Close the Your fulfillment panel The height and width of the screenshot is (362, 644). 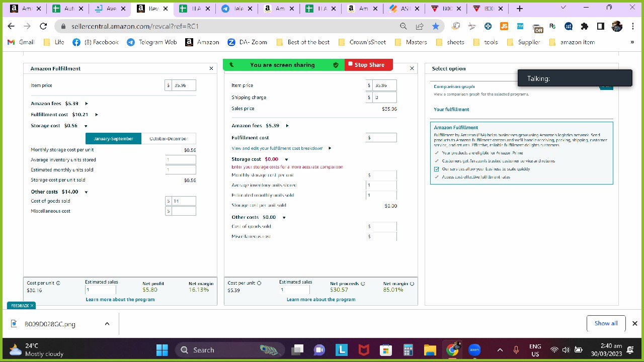[412, 68]
